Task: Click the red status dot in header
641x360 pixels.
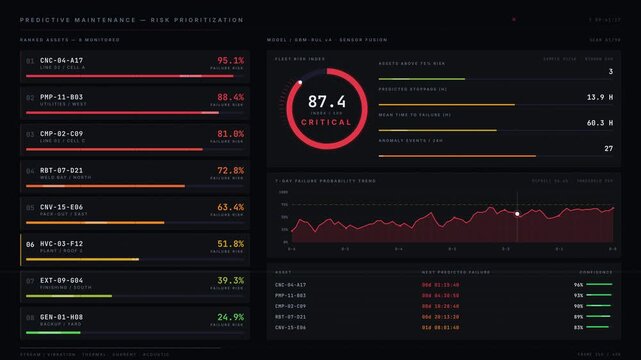Action: pyautogui.click(x=514, y=19)
